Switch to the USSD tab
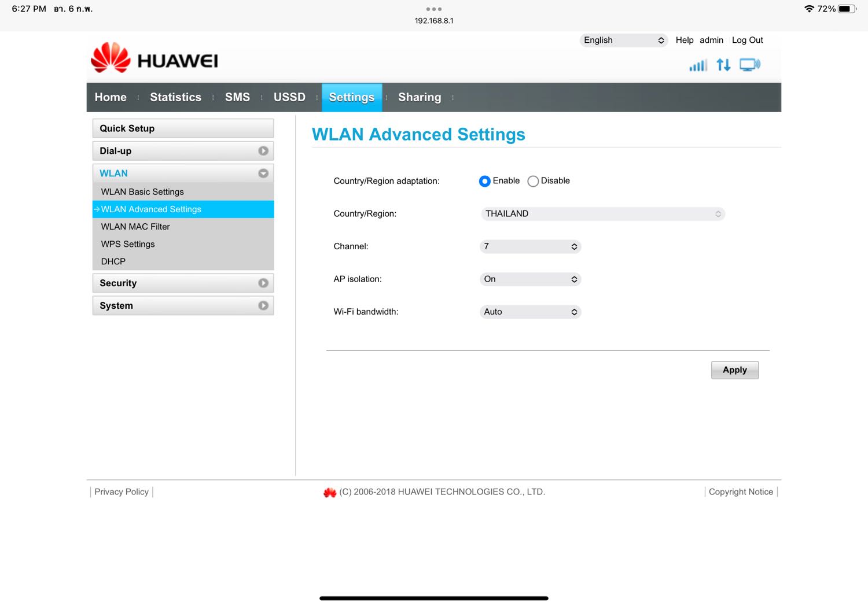Screen dimensions: 868x606 coord(289,97)
